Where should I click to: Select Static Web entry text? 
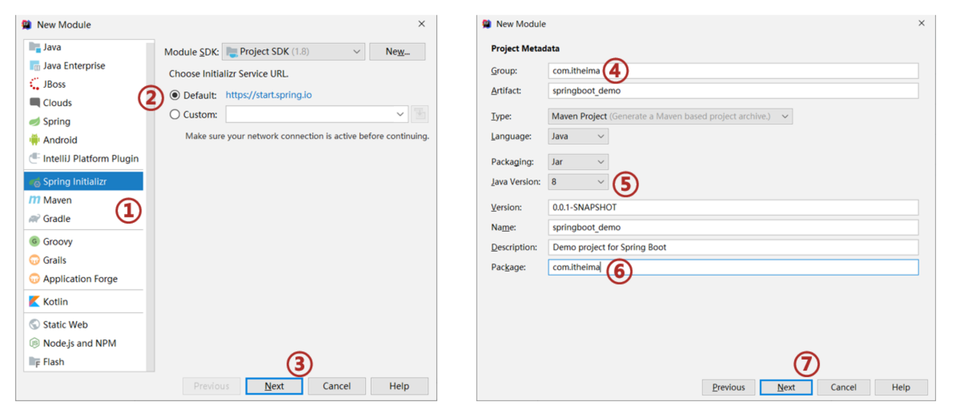coord(66,324)
